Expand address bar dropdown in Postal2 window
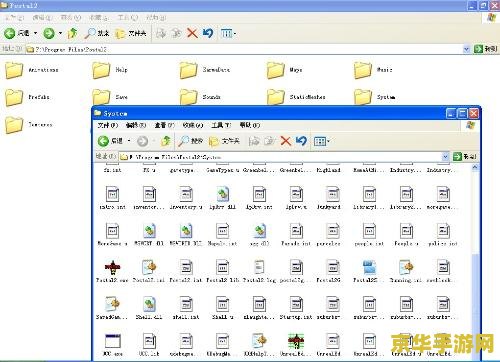Image resolution: width=500 pixels, height=362 pixels. point(467,49)
